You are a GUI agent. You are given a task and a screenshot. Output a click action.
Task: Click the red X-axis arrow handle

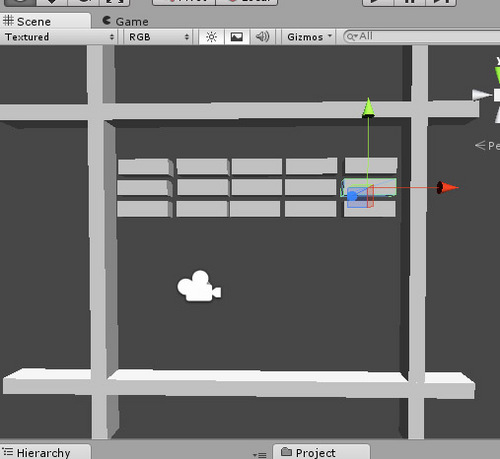pos(448,188)
